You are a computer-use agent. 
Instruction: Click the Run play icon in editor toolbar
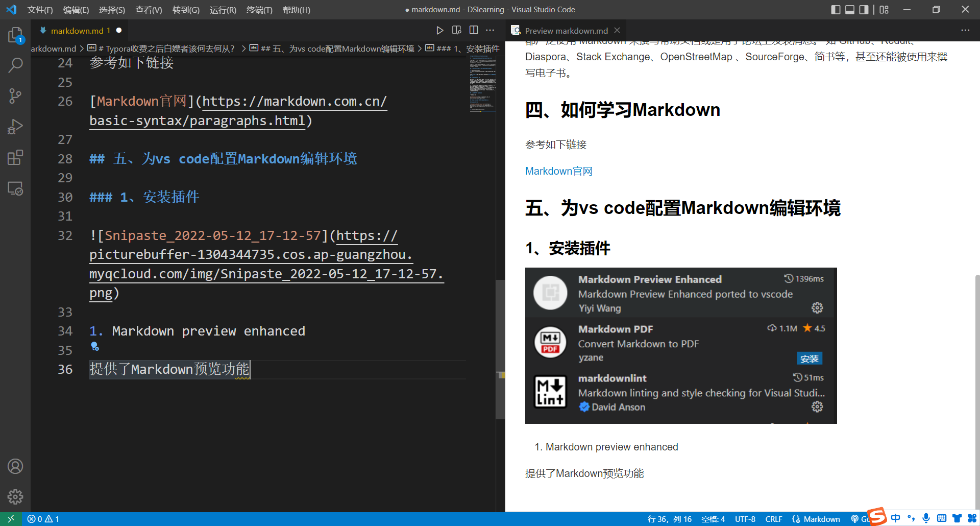click(x=439, y=31)
